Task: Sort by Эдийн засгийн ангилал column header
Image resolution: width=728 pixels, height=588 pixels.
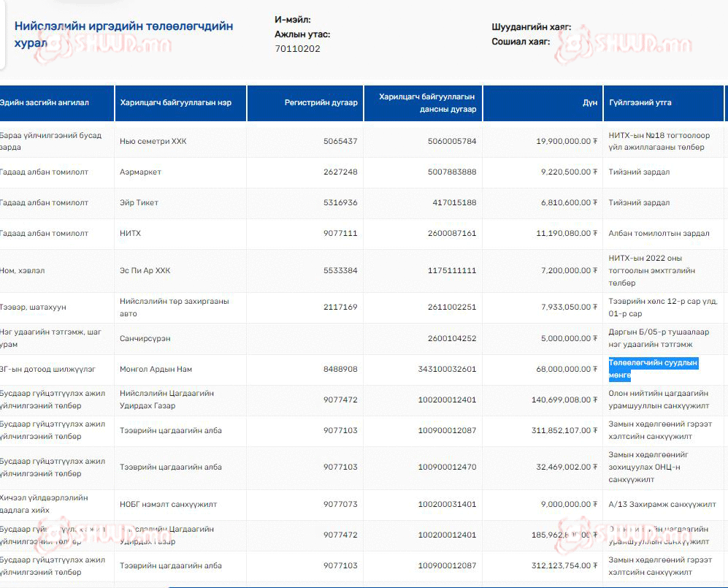Action: point(45,103)
